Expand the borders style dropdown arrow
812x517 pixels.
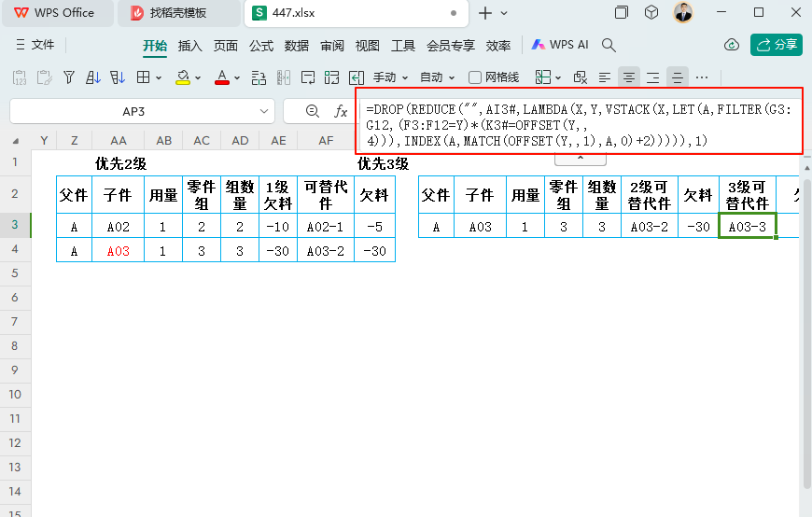tap(159, 78)
